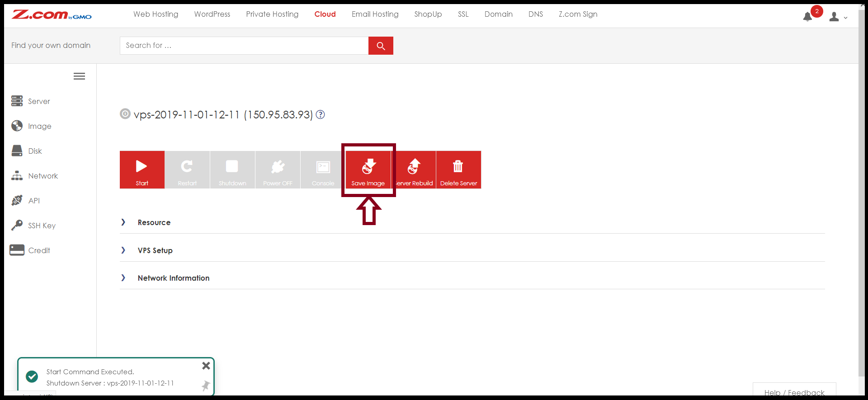The image size is (868, 400).
Task: Click the server status icon beside vps name
Action: pyautogui.click(x=125, y=114)
